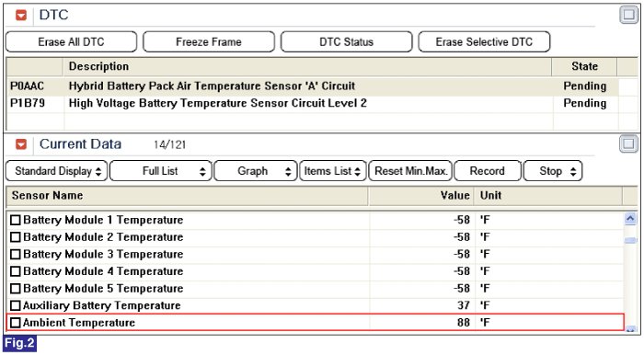Check the Auxiliary Battery Temperature box
Viewport: 644px width, 355px height.
(x=16, y=305)
